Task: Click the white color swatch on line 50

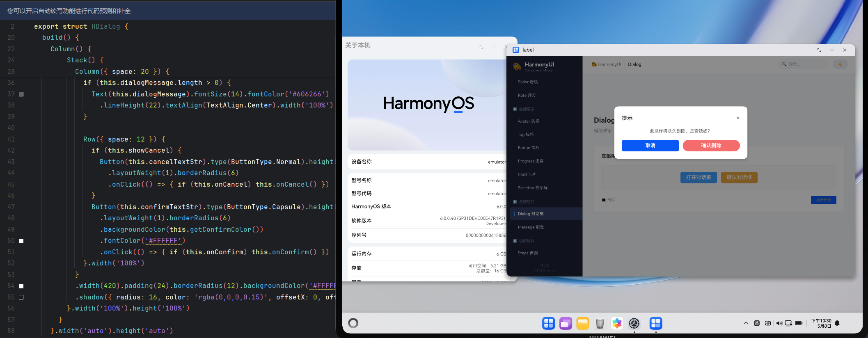Action: tap(21, 241)
